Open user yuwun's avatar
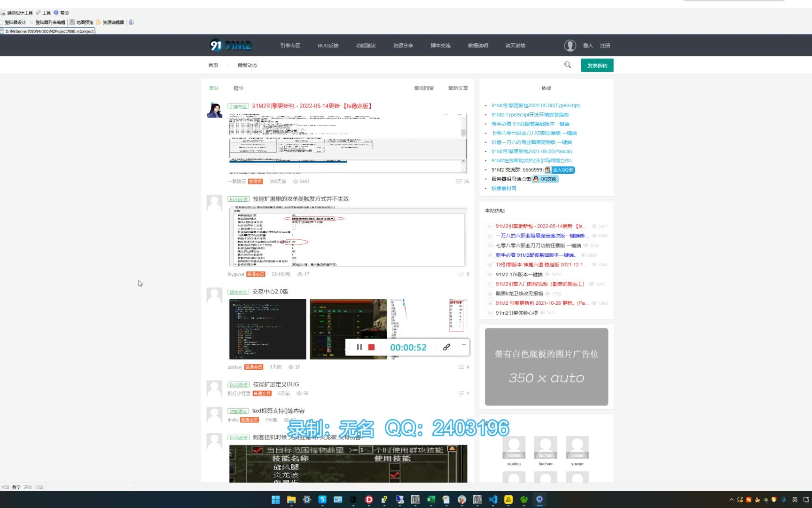The image size is (812, 508). [x=577, y=448]
